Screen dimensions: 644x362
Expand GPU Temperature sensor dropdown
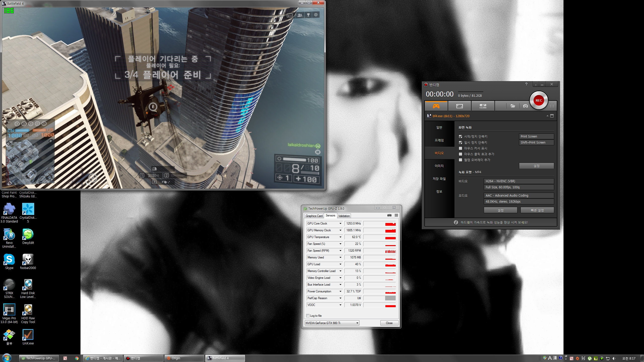point(340,237)
